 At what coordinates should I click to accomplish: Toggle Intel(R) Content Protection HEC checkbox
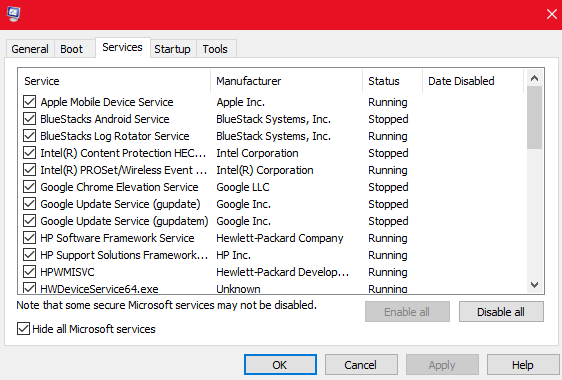(x=29, y=153)
